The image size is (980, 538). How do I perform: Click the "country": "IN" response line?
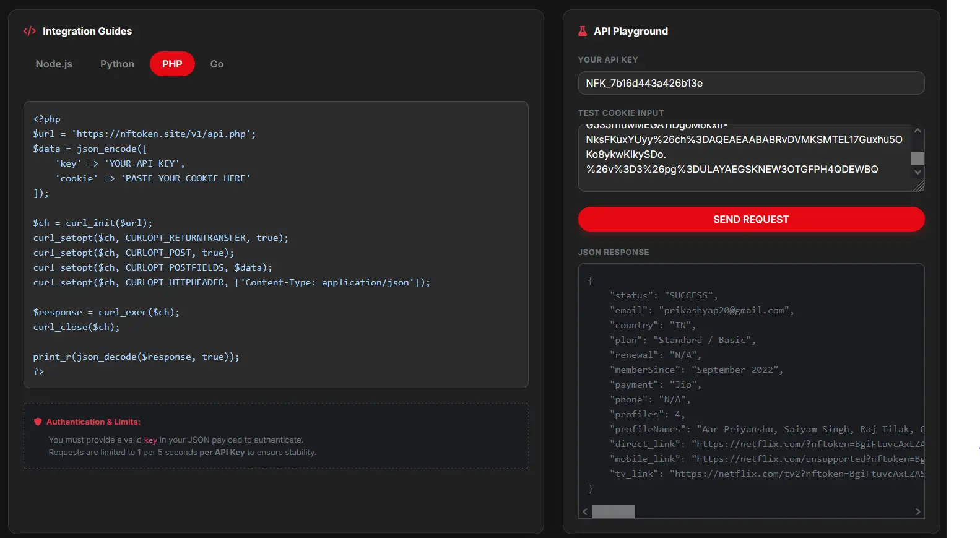tap(653, 325)
